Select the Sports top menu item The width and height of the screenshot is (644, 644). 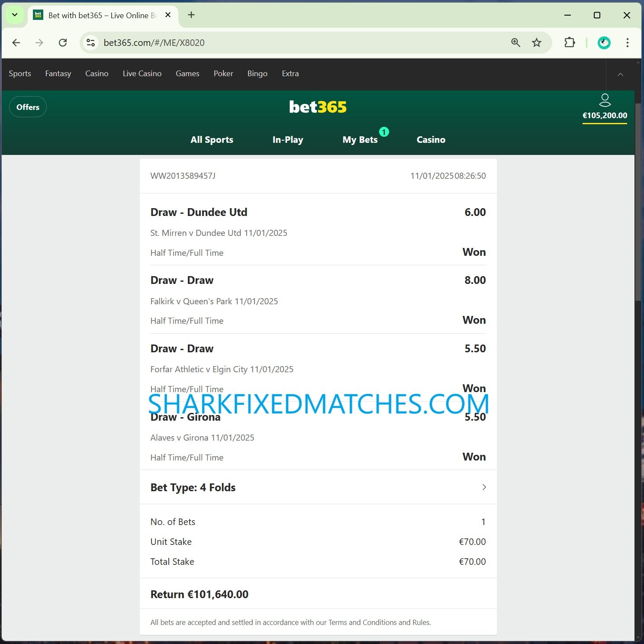(x=20, y=74)
